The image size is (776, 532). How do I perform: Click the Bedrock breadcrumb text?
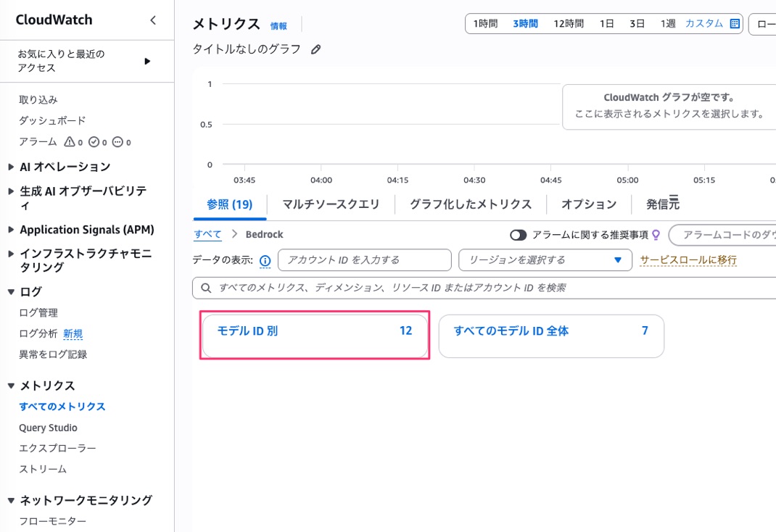(x=264, y=234)
